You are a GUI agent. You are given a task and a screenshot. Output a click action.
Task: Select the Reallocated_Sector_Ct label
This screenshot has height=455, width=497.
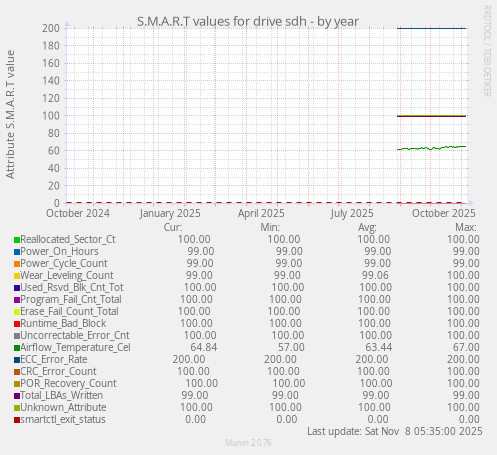[x=68, y=240]
